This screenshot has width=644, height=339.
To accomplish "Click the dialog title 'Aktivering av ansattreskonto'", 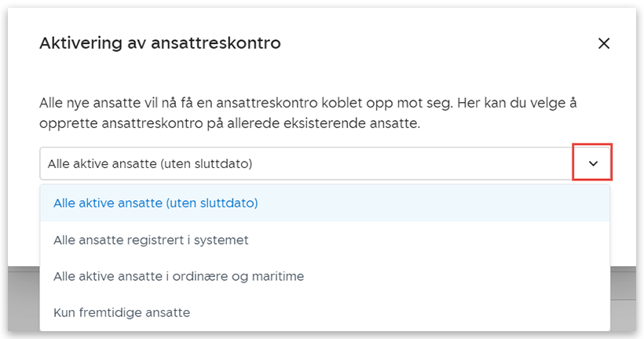I will coord(160,43).
